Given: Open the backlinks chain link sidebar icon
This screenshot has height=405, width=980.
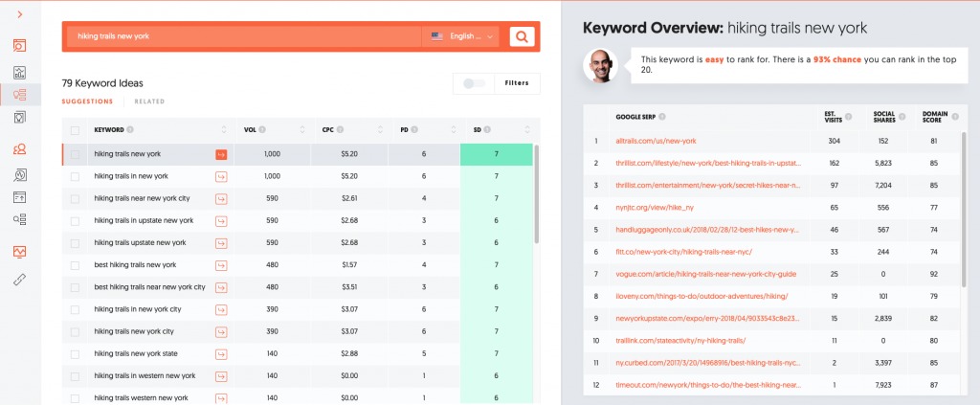Looking at the screenshot, I should (20, 279).
